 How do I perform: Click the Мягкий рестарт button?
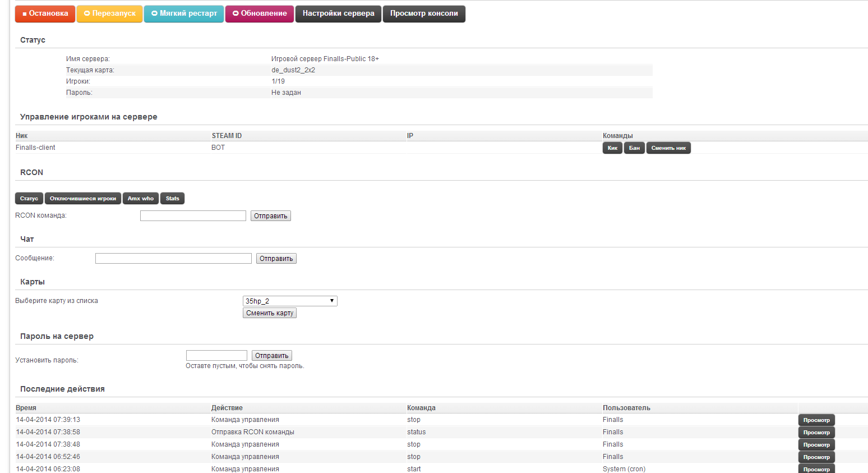click(x=184, y=13)
